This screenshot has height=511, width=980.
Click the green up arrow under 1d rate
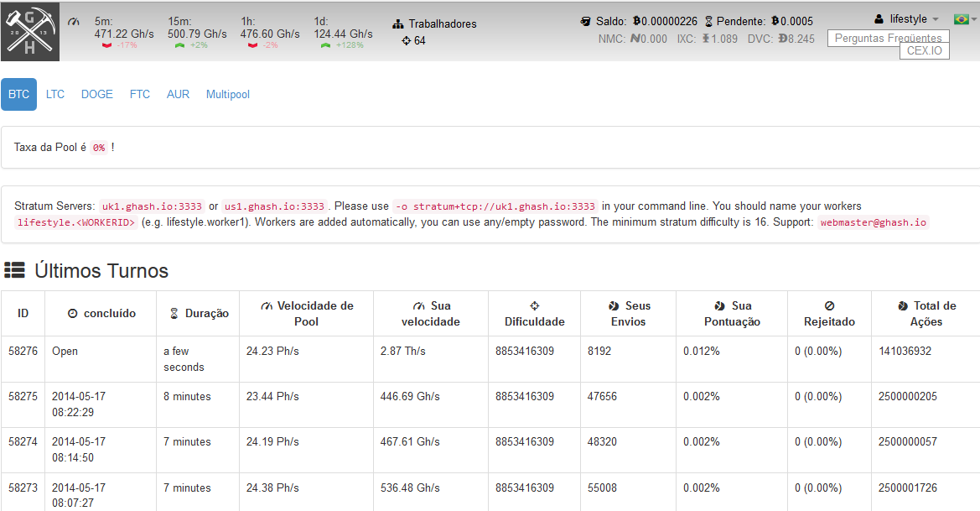[325, 45]
